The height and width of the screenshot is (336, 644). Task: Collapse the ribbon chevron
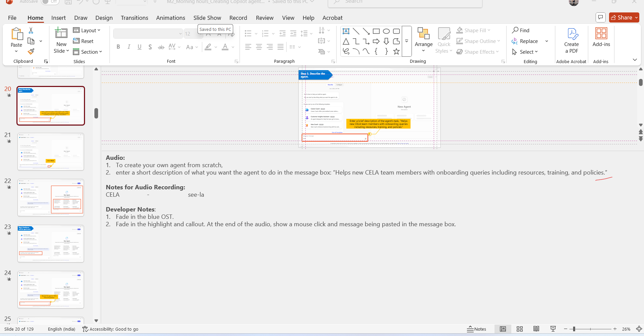point(635,60)
